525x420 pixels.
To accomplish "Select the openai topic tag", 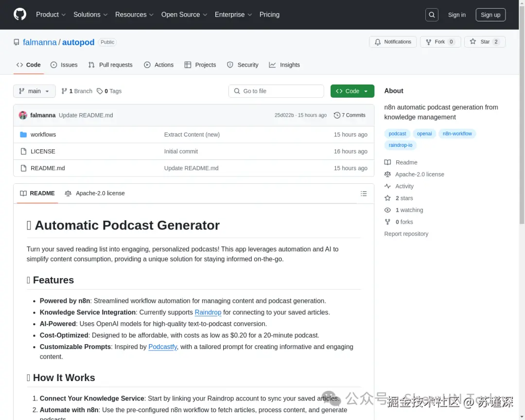I will 424,134.
